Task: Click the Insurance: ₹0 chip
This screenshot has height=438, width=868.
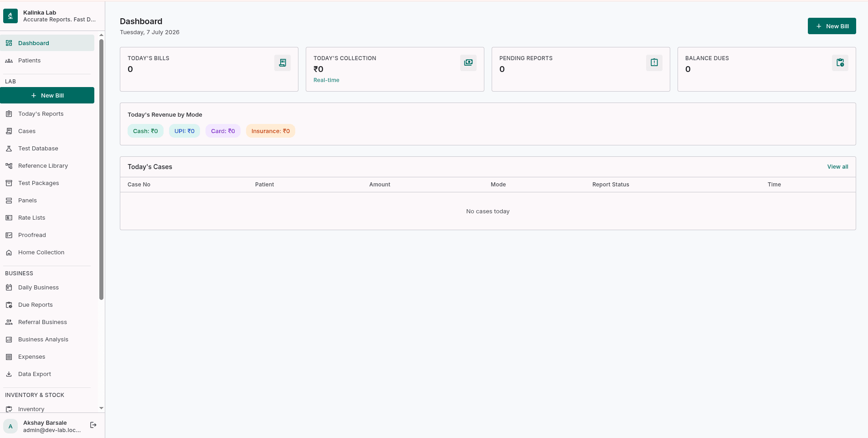Action: (x=271, y=131)
